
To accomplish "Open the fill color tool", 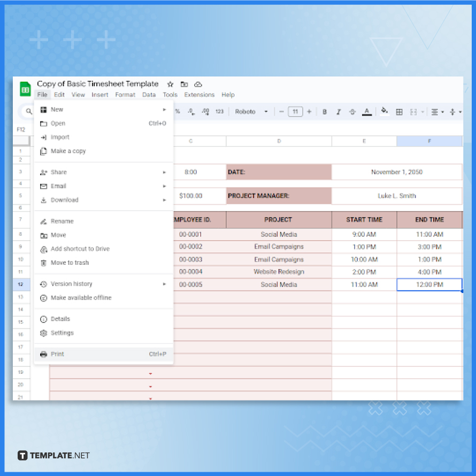I will [x=385, y=112].
